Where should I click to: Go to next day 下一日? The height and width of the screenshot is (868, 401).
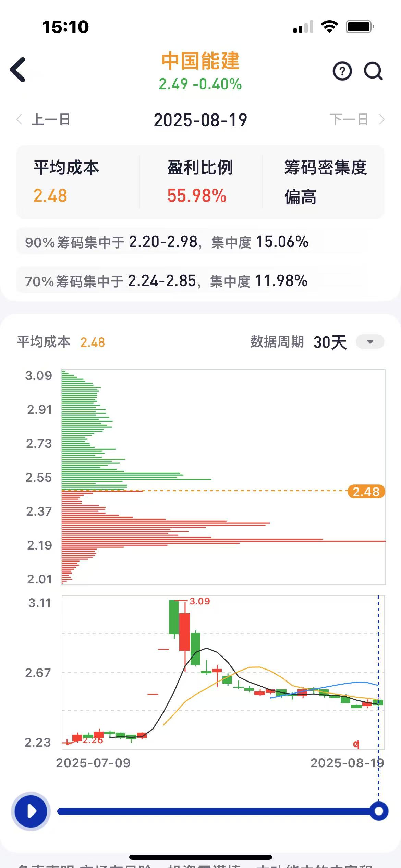click(357, 120)
